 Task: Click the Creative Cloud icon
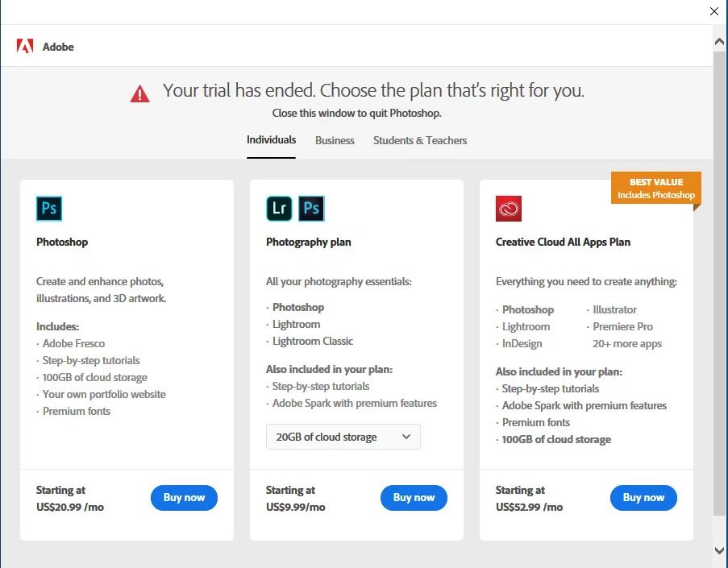point(509,209)
